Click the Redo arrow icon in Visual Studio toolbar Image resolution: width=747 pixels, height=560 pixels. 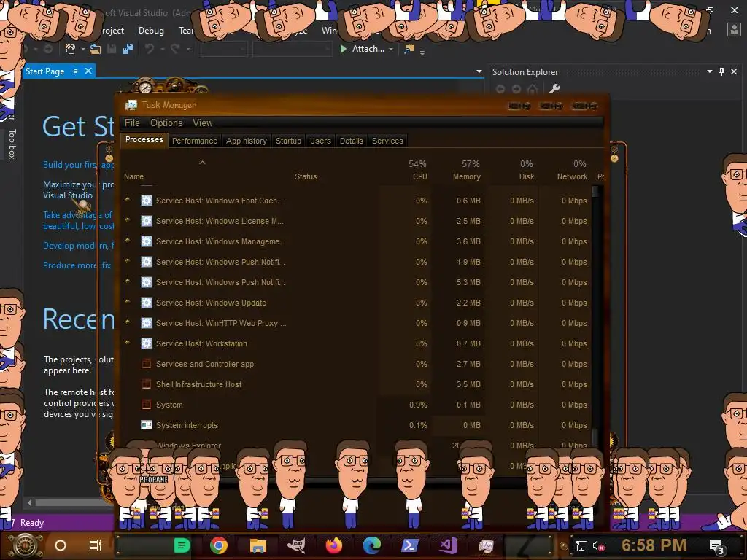pyautogui.click(x=175, y=49)
